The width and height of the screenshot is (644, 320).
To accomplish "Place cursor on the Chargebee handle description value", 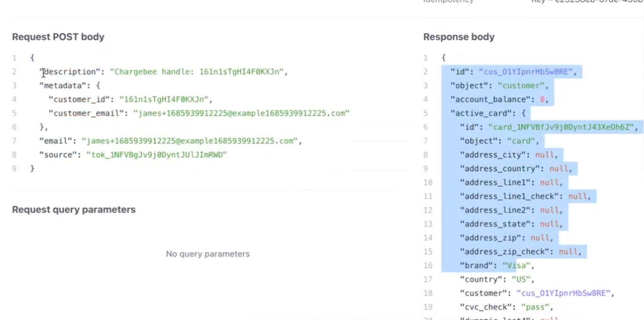I will point(199,72).
